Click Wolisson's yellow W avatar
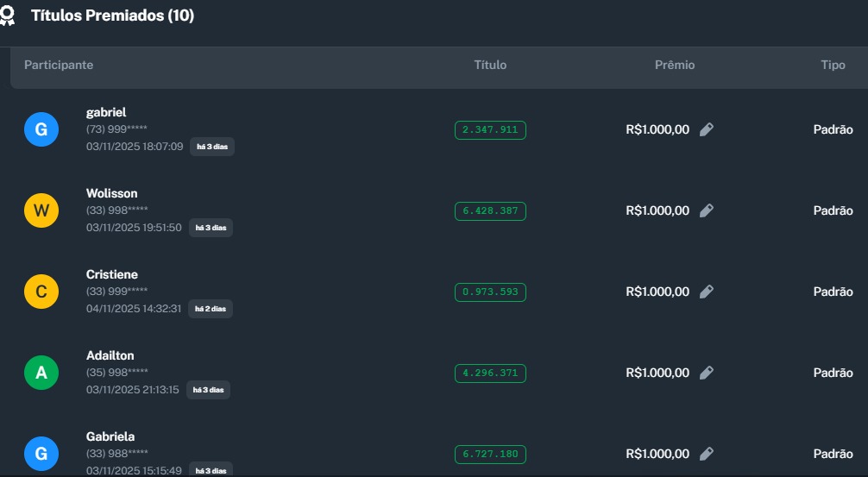 [x=41, y=210]
